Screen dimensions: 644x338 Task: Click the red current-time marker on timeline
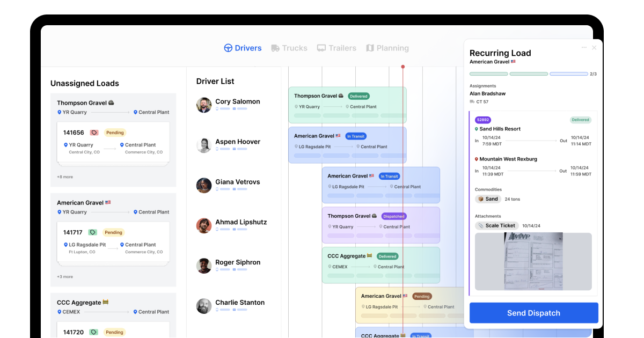[403, 67]
